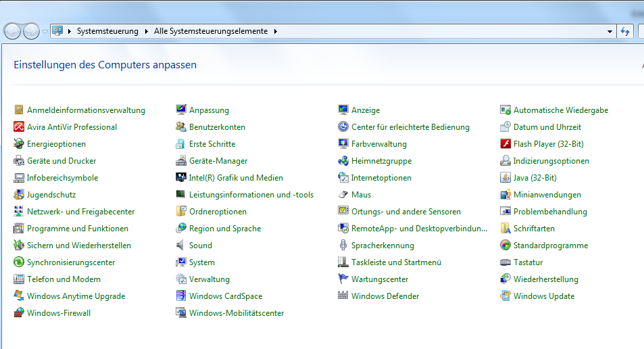Expand arrow after Systemsteuerung breadcrumb

pyautogui.click(x=146, y=31)
